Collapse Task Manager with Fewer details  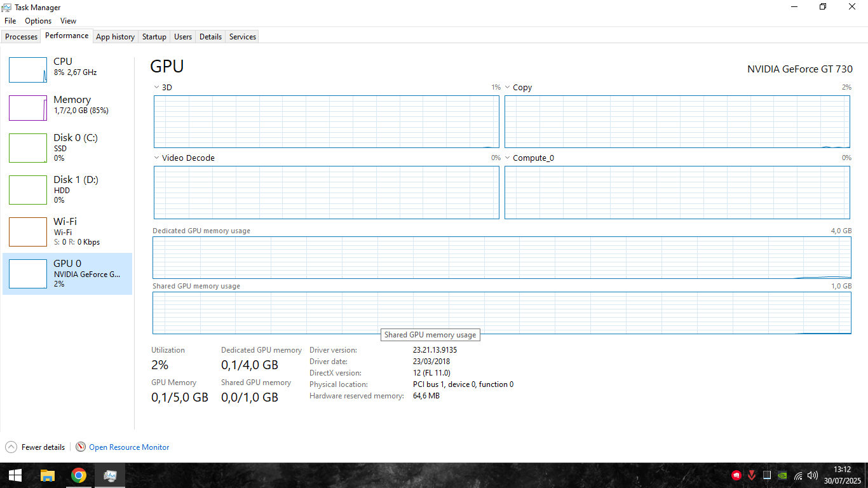click(x=36, y=447)
